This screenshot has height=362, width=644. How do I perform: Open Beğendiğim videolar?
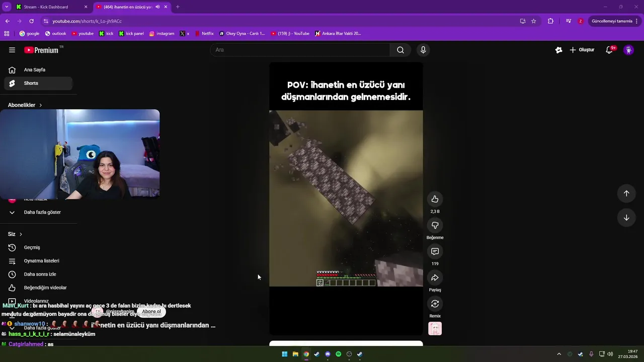38,288
